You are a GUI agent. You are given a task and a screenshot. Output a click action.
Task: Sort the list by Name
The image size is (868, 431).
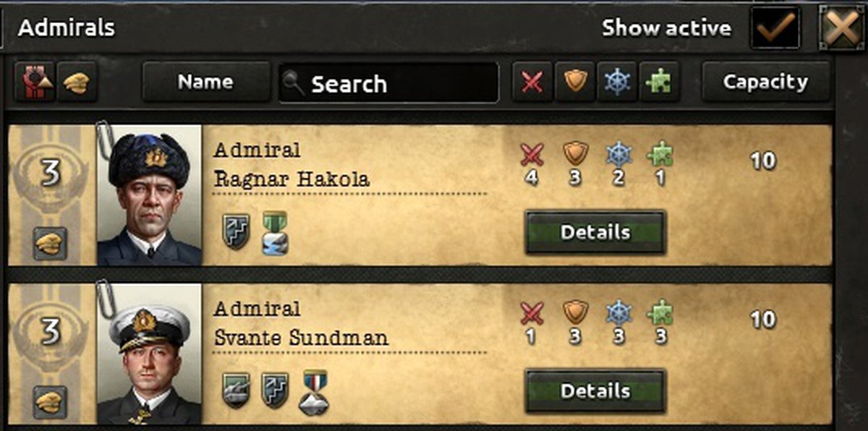pos(205,82)
